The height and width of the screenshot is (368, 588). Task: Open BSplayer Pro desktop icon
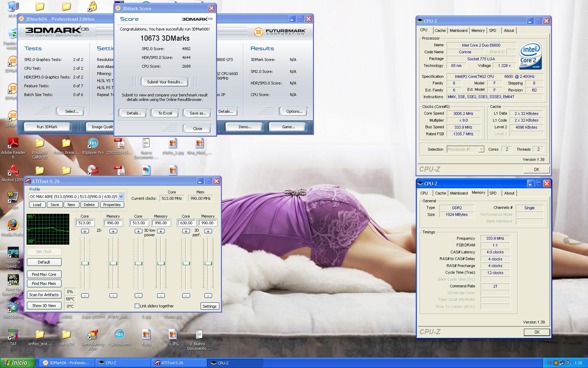pos(93,146)
